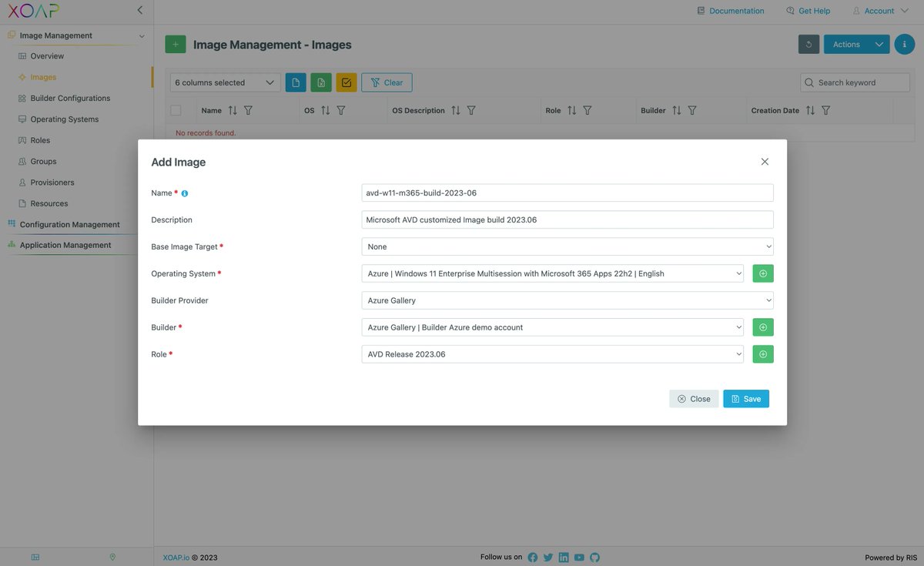Click the Close button in the dialog

[x=694, y=399]
